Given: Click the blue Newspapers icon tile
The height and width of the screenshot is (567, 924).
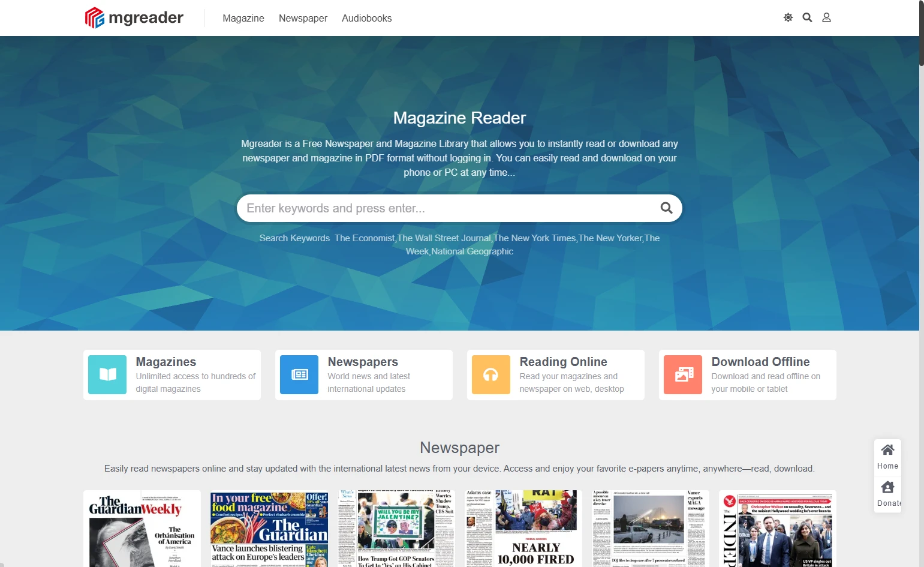Looking at the screenshot, I should (x=299, y=375).
